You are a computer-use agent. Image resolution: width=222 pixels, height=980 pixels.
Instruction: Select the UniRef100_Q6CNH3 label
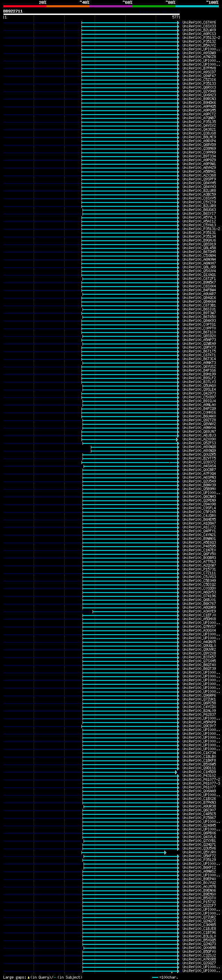click(199, 496)
